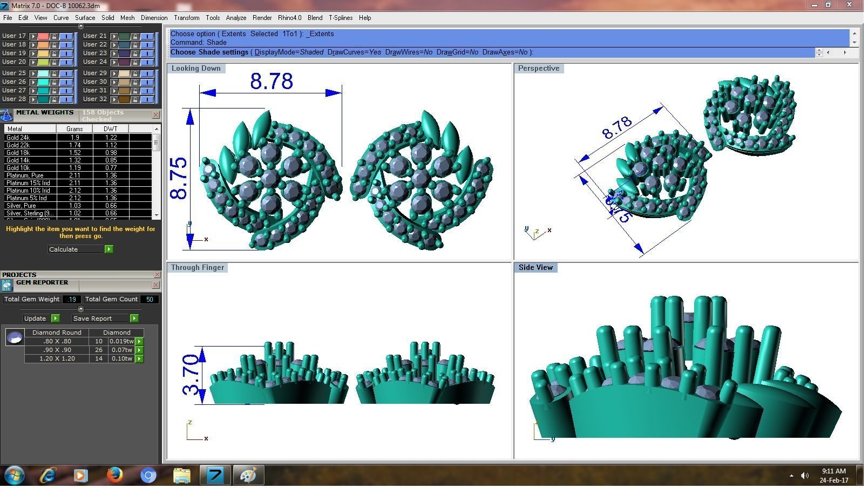The height and width of the screenshot is (488, 868).
Task: Toggle the lock for layer User 23
Action: pyautogui.click(x=135, y=53)
